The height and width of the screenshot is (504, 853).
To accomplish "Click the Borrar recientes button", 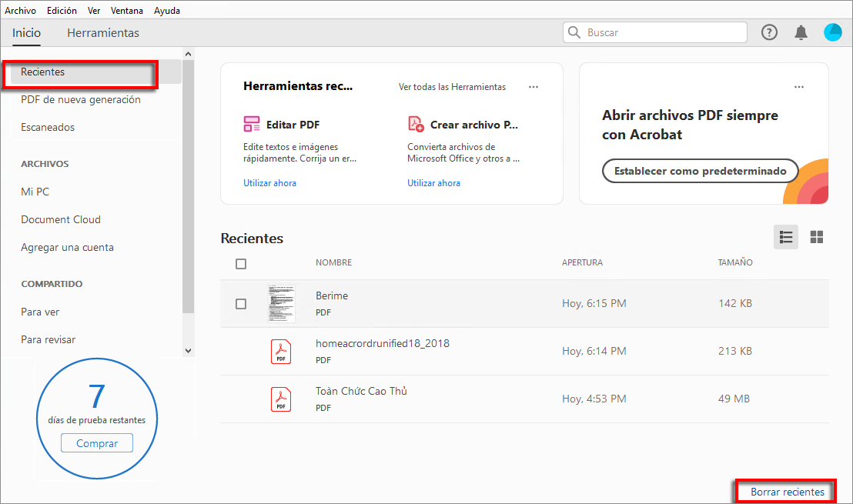I will (x=785, y=491).
